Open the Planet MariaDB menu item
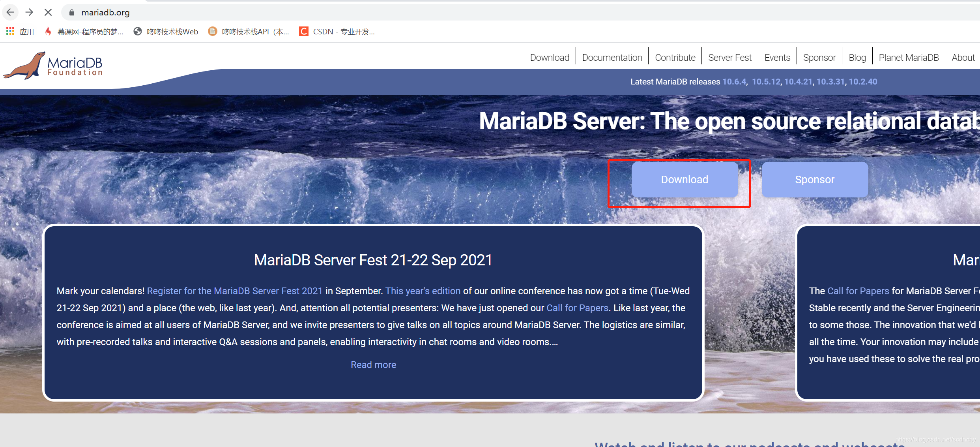 pyautogui.click(x=908, y=58)
